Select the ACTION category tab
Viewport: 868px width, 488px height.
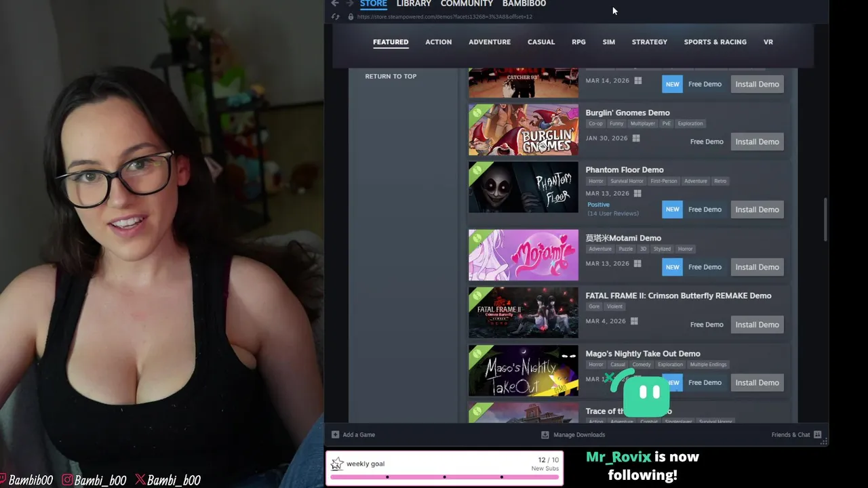pyautogui.click(x=438, y=42)
